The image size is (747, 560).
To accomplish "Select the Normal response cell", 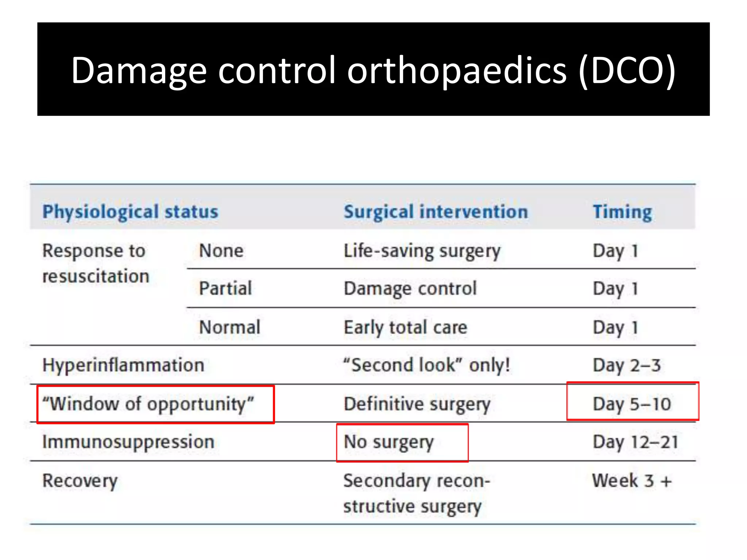I will pos(230,327).
